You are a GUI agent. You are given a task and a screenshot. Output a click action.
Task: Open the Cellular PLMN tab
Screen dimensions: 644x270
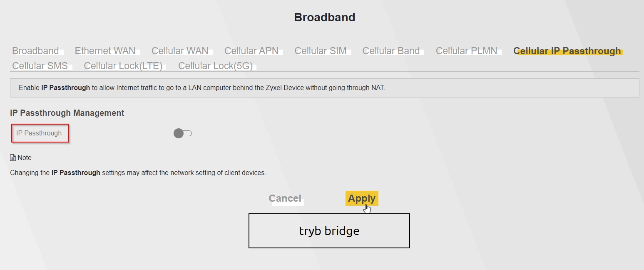click(x=466, y=51)
